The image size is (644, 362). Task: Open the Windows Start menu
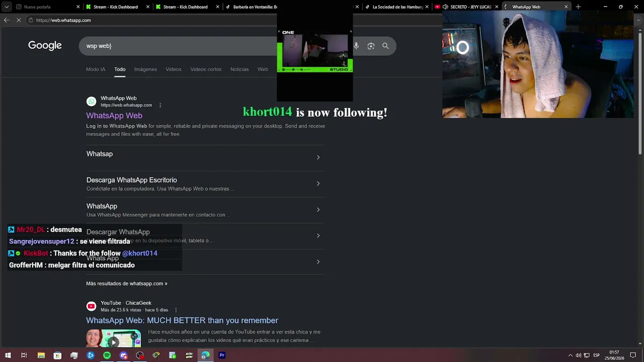point(8,355)
